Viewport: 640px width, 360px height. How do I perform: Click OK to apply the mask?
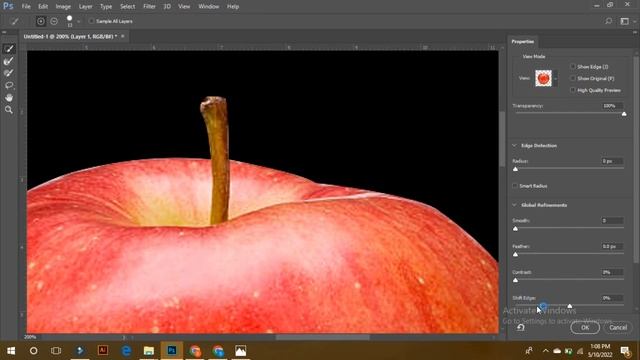tap(585, 327)
